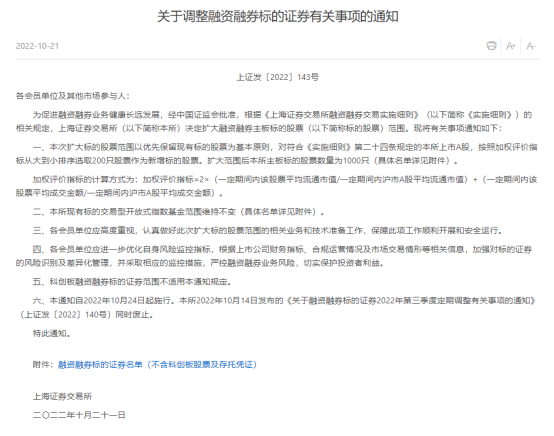Click paragraph 五、科创板融资融券标的证券范围
554x436 pixels.
[x=132, y=282]
